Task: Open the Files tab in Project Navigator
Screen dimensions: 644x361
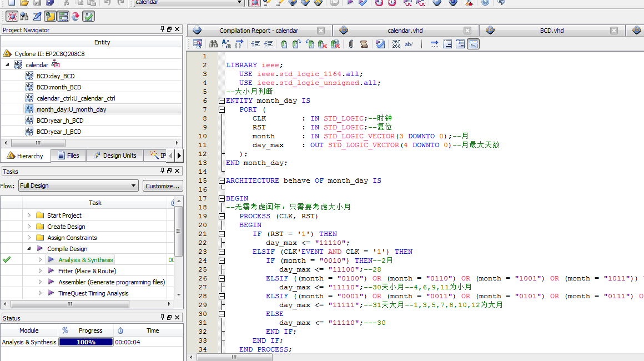Action: (x=68, y=156)
